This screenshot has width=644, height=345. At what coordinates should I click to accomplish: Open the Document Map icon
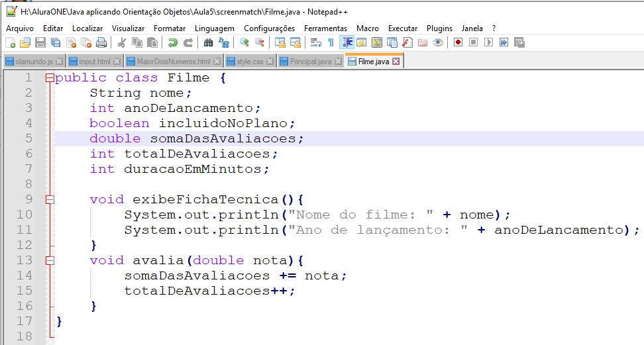click(376, 42)
